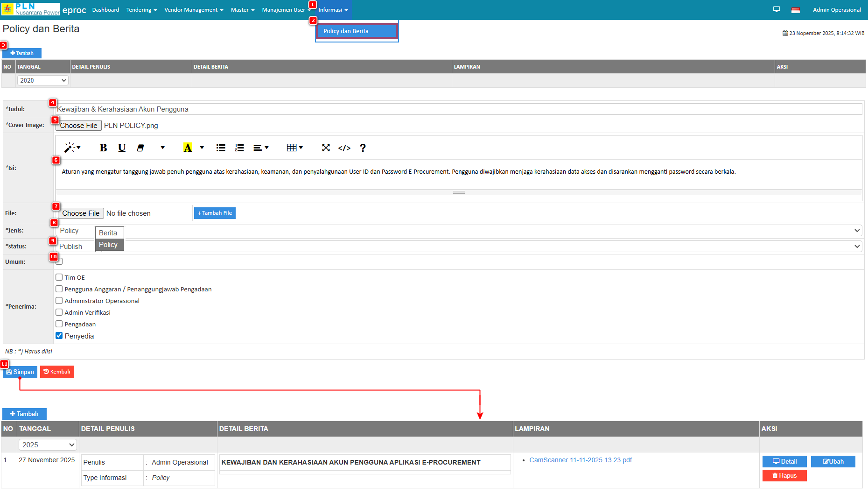Click the unordered bullet list icon

(221, 148)
